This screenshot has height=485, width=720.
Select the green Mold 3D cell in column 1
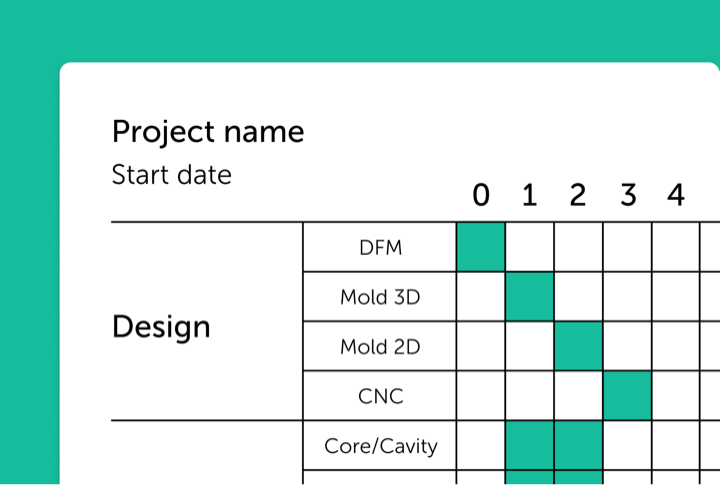pyautogui.click(x=530, y=297)
